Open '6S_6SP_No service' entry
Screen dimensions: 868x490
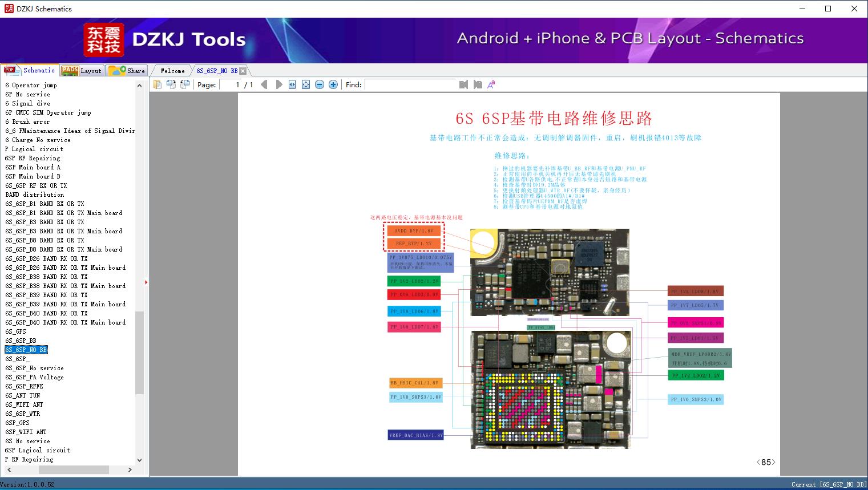coord(34,368)
